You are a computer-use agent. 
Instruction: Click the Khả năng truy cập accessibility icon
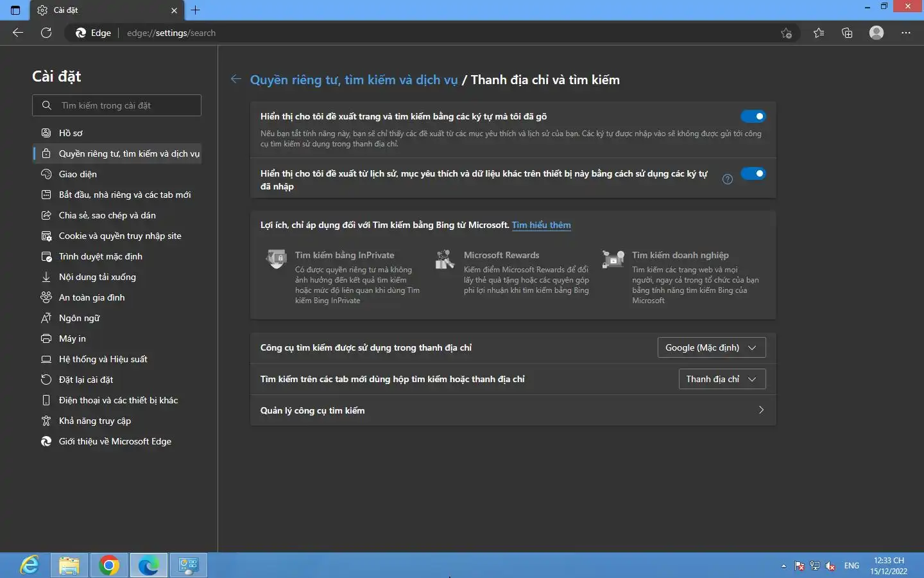coord(46,421)
